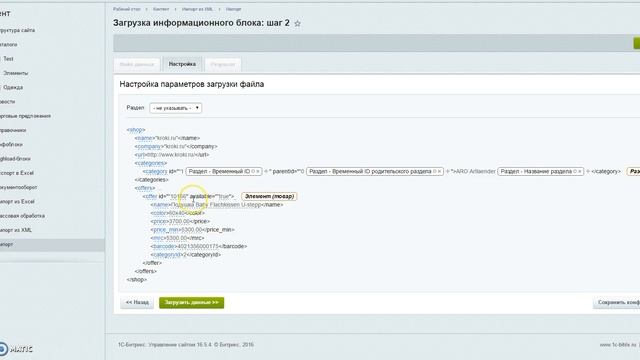This screenshot has width=640, height=360.
Task: Open 'Импорт из XML' in sidebar
Action: coord(16,230)
